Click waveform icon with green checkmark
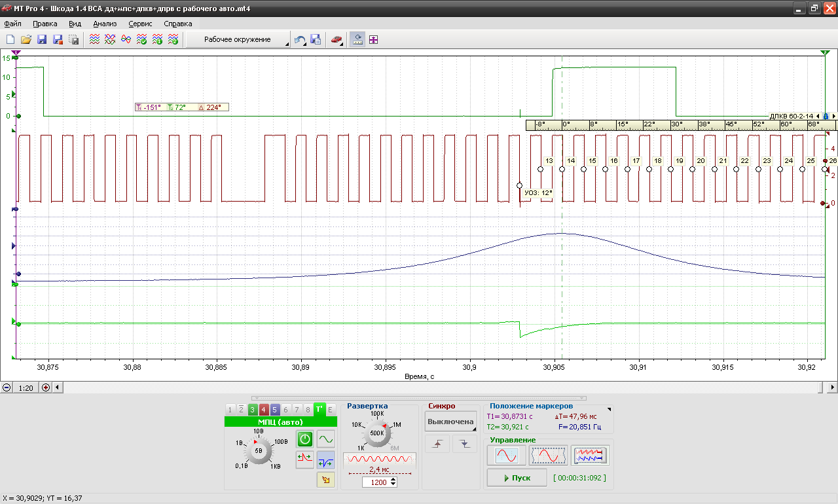The height and width of the screenshot is (504, 838). pyautogui.click(x=142, y=40)
